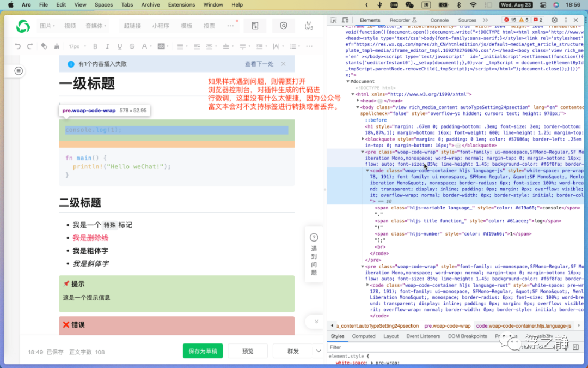Screen dimensions: 588x368
Task: Click the red error count badge
Action: 510,20
